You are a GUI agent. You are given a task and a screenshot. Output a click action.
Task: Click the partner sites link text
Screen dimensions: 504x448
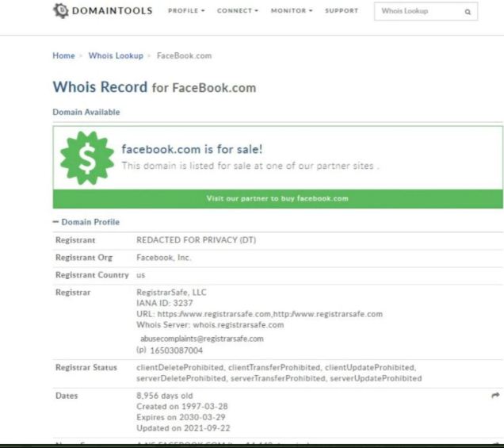(x=345, y=166)
